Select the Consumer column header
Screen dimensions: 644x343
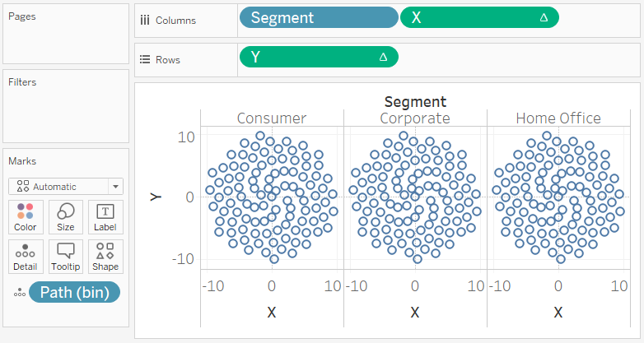[272, 118]
